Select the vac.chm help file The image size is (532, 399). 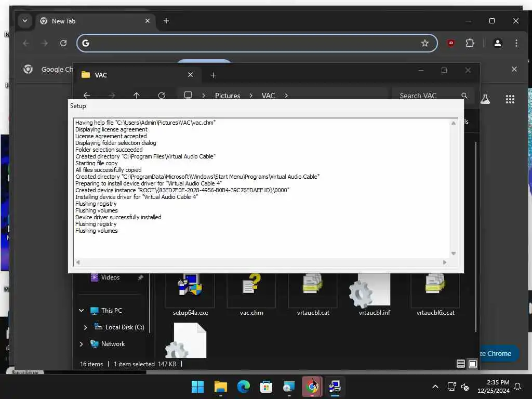click(251, 295)
